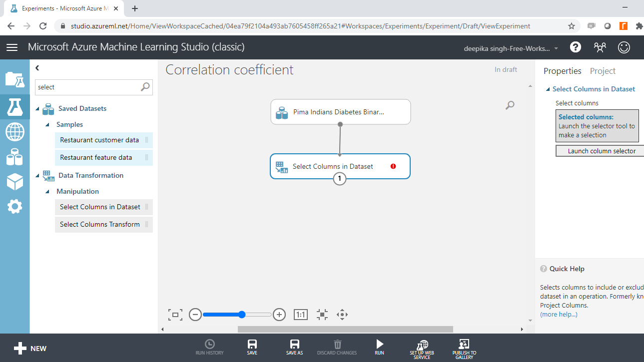Open the workspace selector dropdown
644x362 pixels.
point(512,48)
